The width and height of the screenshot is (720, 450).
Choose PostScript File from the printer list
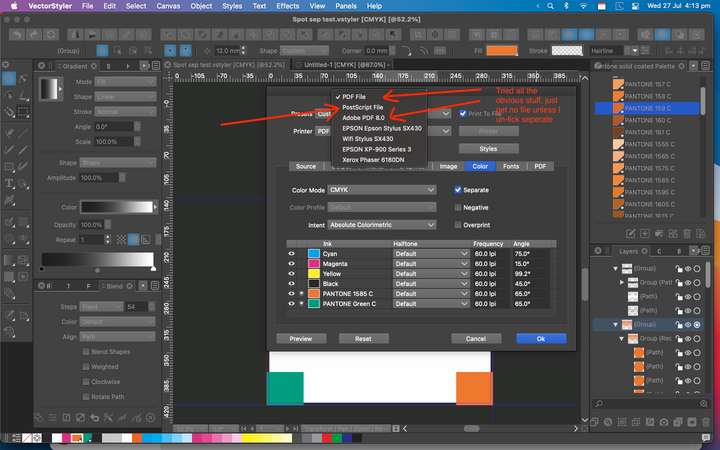pyautogui.click(x=362, y=107)
